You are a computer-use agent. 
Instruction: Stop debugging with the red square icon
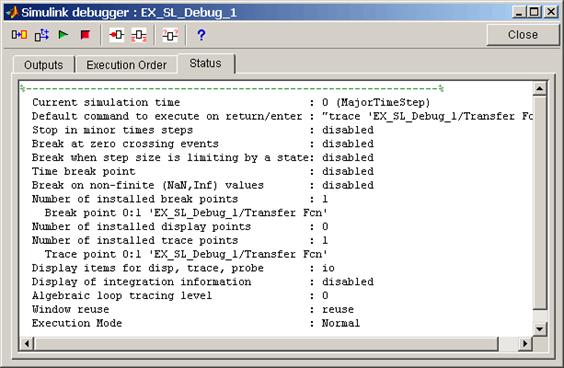tap(85, 35)
